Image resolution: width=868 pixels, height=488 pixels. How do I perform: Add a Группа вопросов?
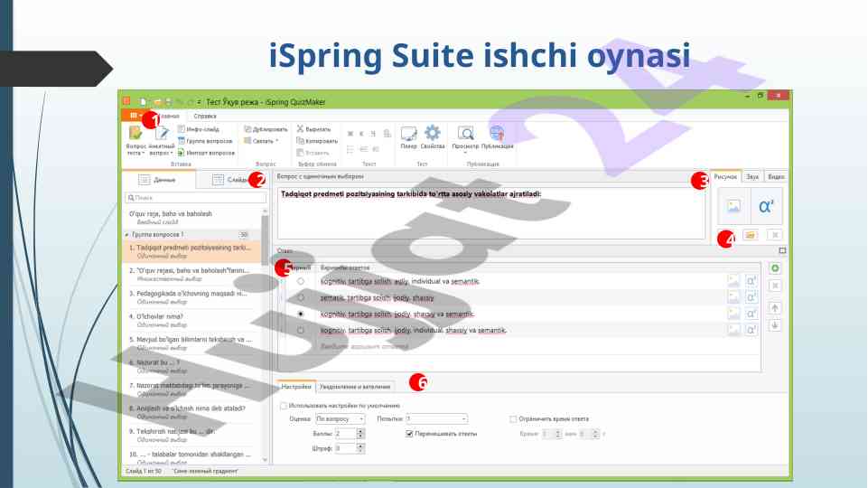pos(205,141)
